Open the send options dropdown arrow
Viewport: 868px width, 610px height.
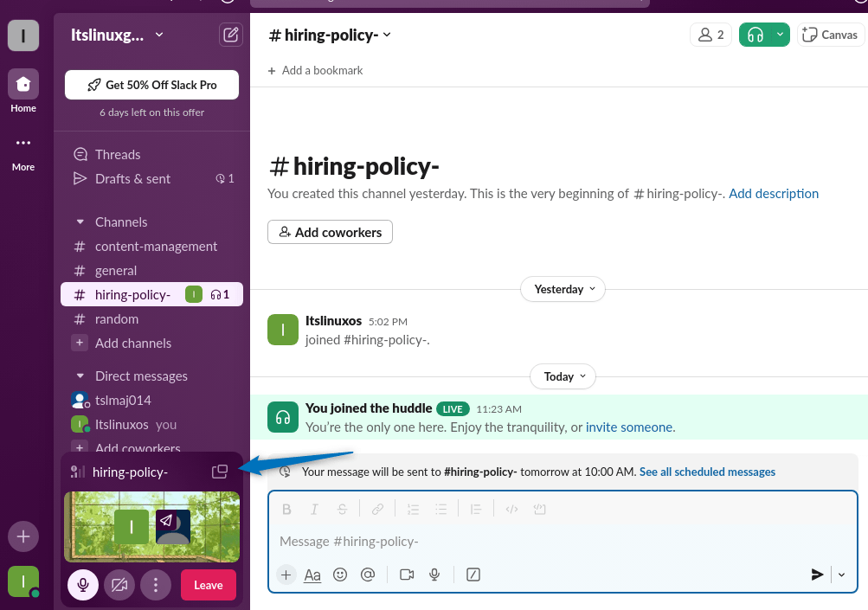click(x=841, y=575)
